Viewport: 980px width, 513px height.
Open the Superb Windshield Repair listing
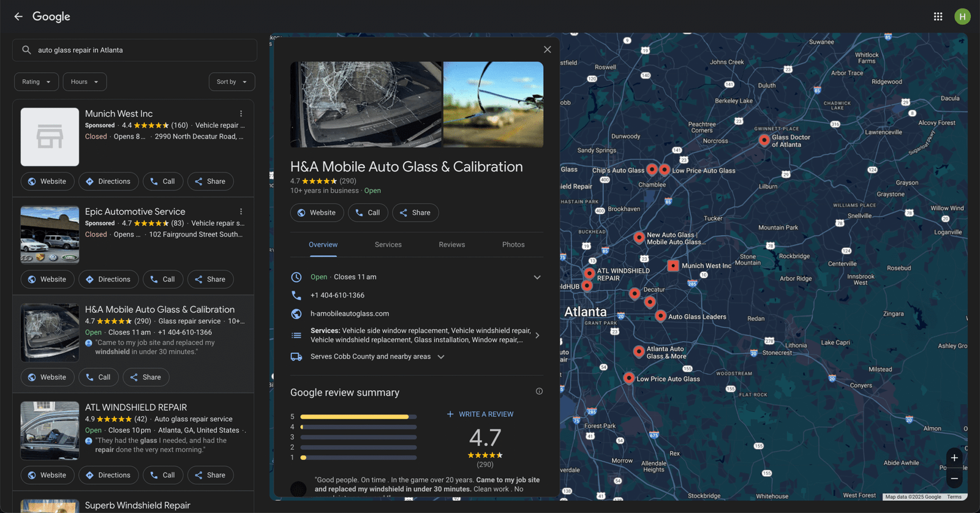(x=138, y=506)
